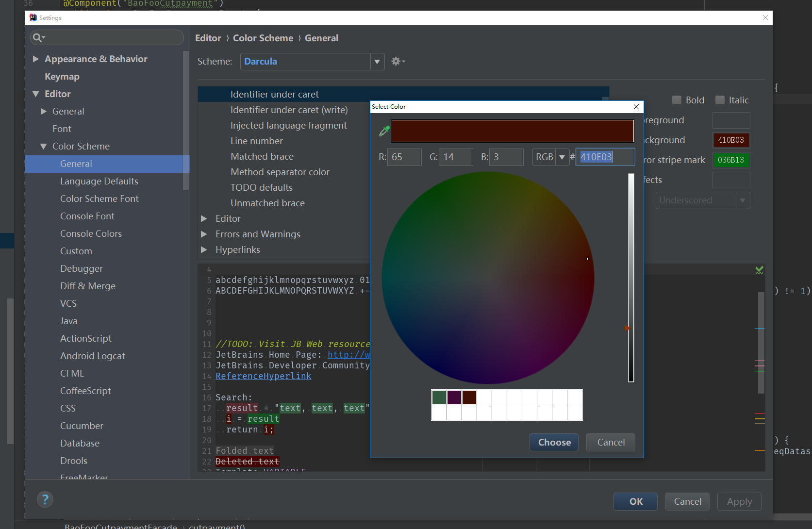
Task: Select VCS color scheme item
Action: click(68, 303)
